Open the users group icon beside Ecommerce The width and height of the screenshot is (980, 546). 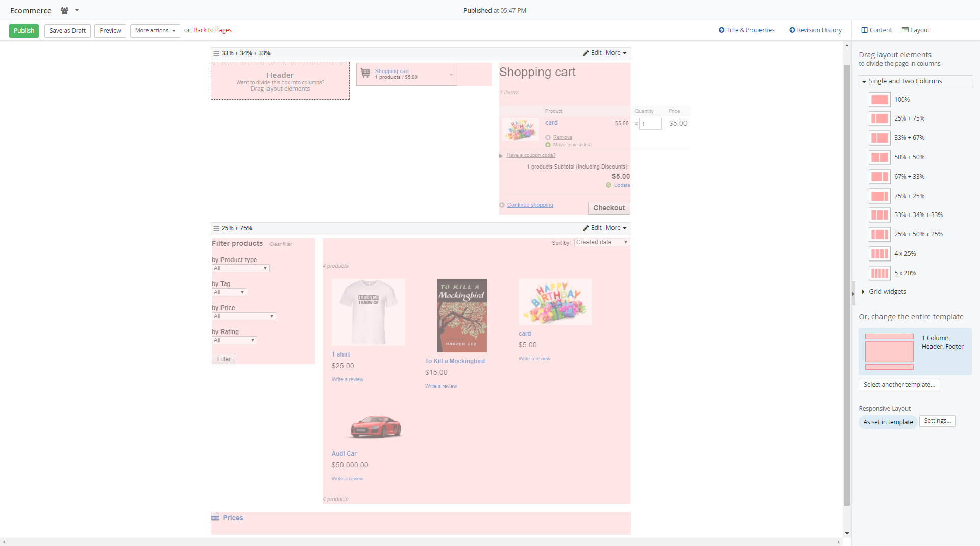(x=65, y=11)
